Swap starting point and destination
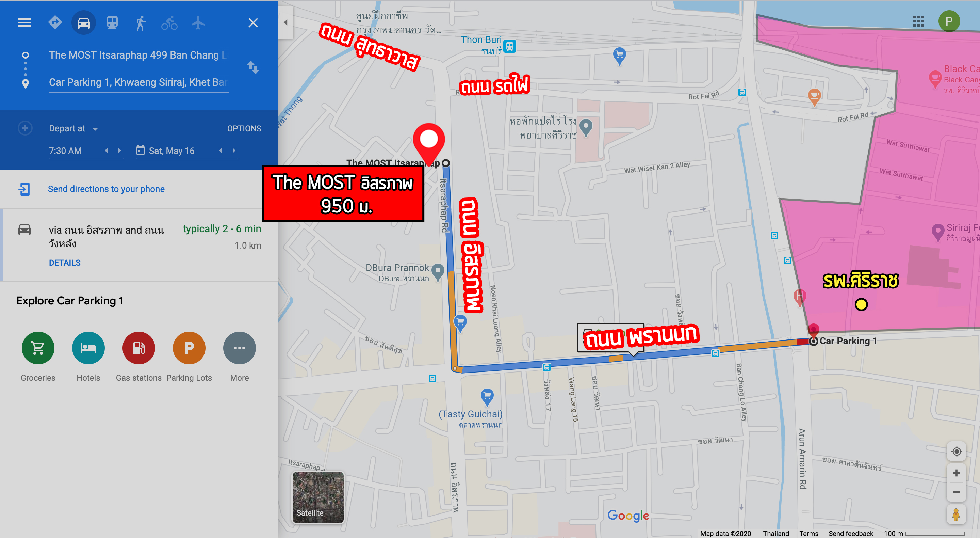This screenshot has width=980, height=538. [x=253, y=68]
